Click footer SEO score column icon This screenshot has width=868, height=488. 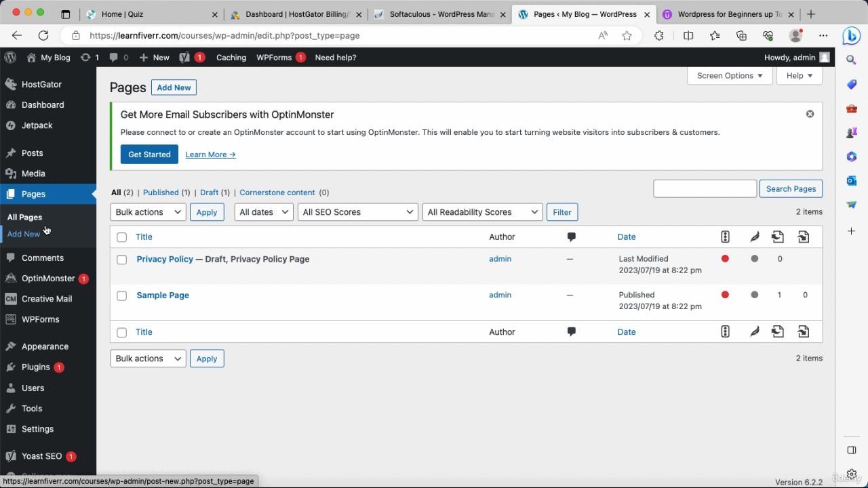(x=725, y=331)
